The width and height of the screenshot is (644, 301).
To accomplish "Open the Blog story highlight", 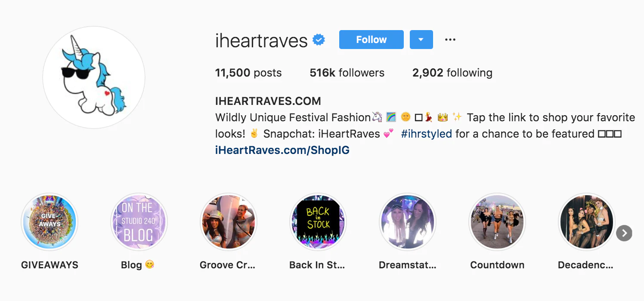I will (x=139, y=221).
